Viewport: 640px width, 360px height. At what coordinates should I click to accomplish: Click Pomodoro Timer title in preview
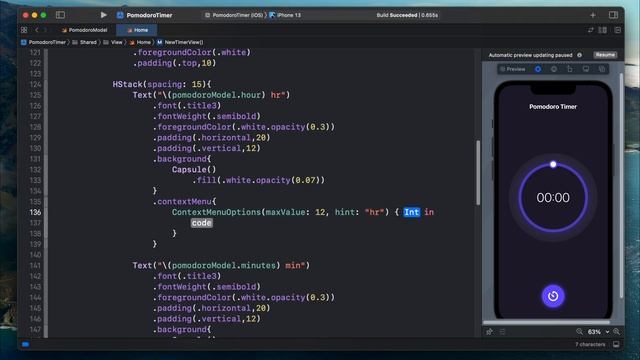(553, 107)
